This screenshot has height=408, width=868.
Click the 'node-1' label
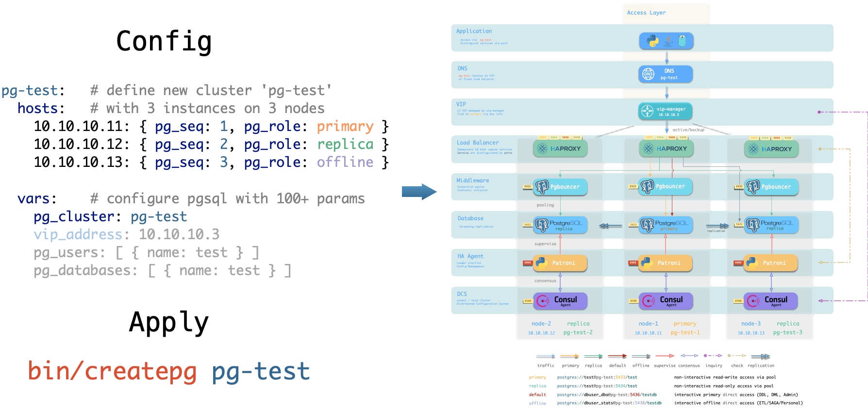coord(649,324)
